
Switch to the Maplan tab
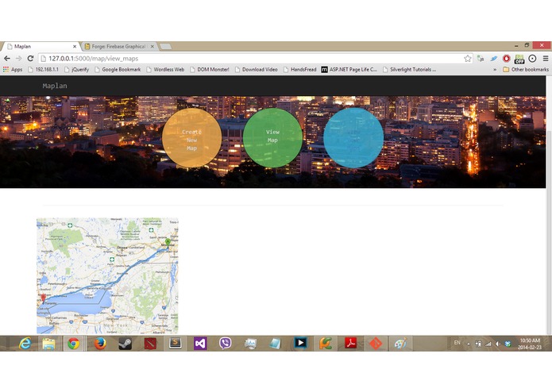tap(39, 46)
